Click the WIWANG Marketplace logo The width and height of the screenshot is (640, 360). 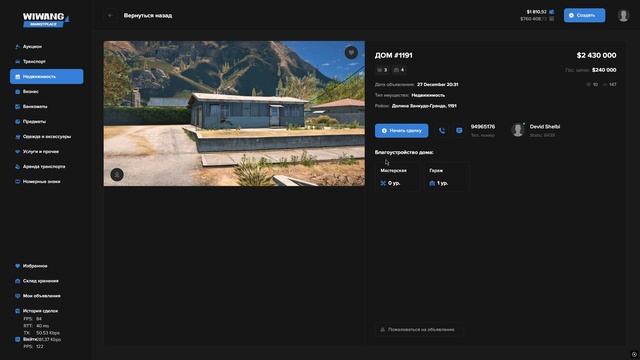[x=45, y=20]
